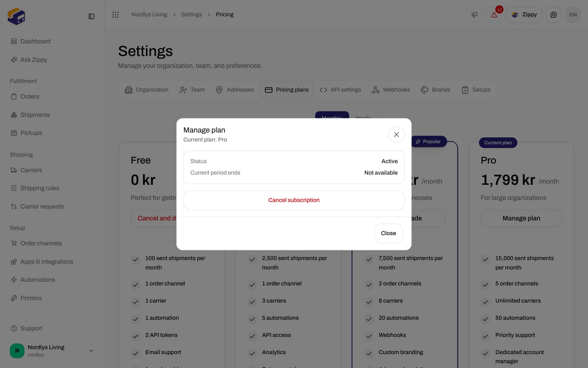This screenshot has width=588, height=368.
Task: Open the Brands tab
Action: (435, 90)
